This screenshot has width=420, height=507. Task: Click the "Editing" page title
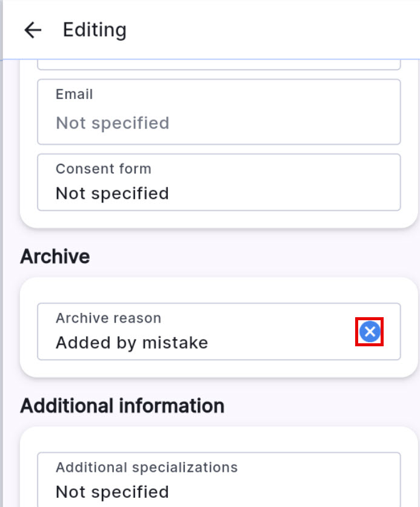pyautogui.click(x=95, y=30)
